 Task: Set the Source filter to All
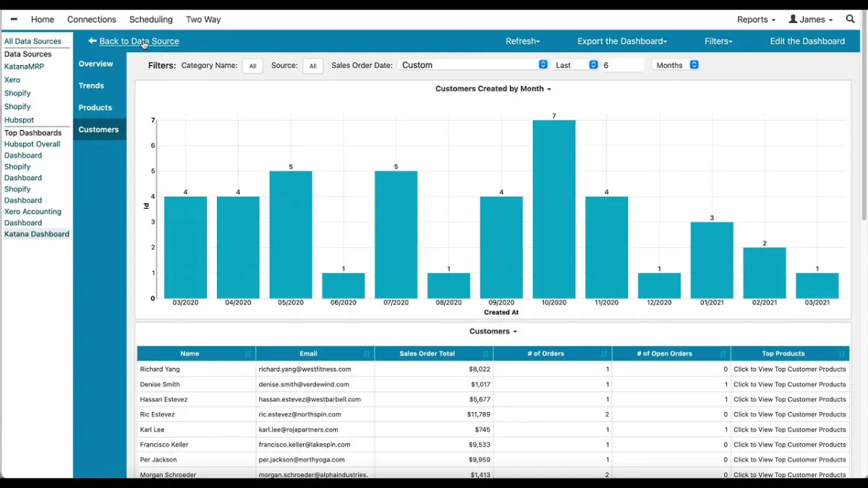pyautogui.click(x=312, y=65)
